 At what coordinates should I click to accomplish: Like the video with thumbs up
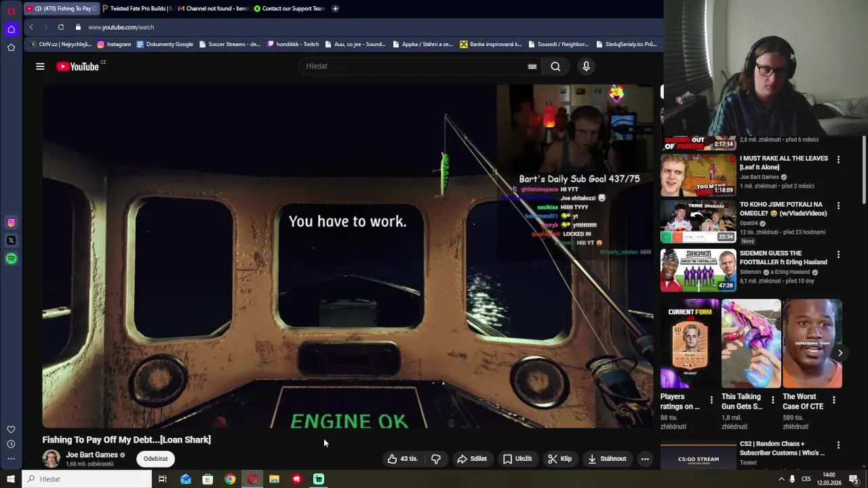[x=403, y=459]
